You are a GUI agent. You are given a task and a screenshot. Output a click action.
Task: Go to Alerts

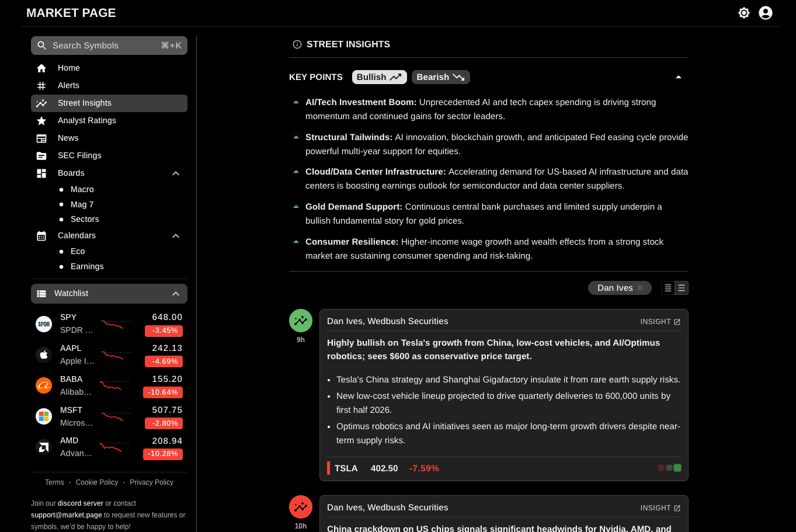tap(109, 86)
